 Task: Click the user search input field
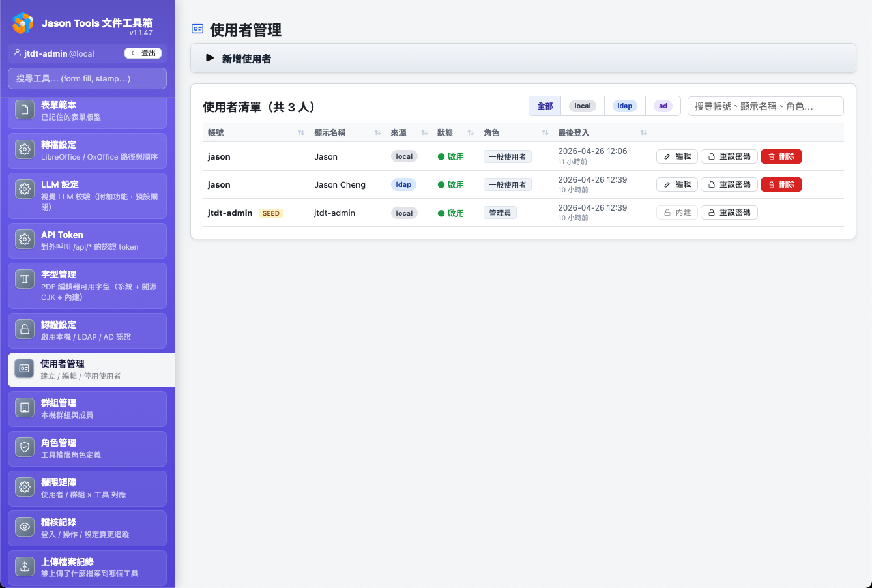pos(766,106)
